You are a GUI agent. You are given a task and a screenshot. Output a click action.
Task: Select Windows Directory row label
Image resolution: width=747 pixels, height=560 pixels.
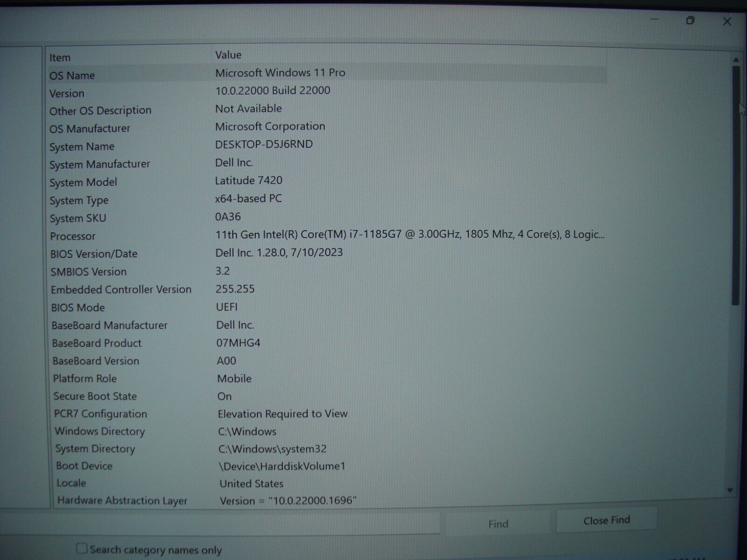(x=100, y=431)
